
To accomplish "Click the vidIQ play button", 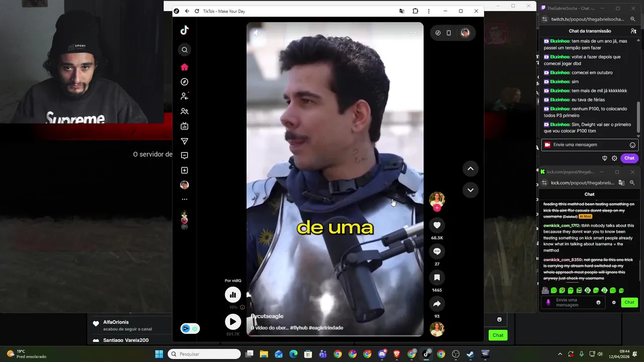I will point(233,322).
